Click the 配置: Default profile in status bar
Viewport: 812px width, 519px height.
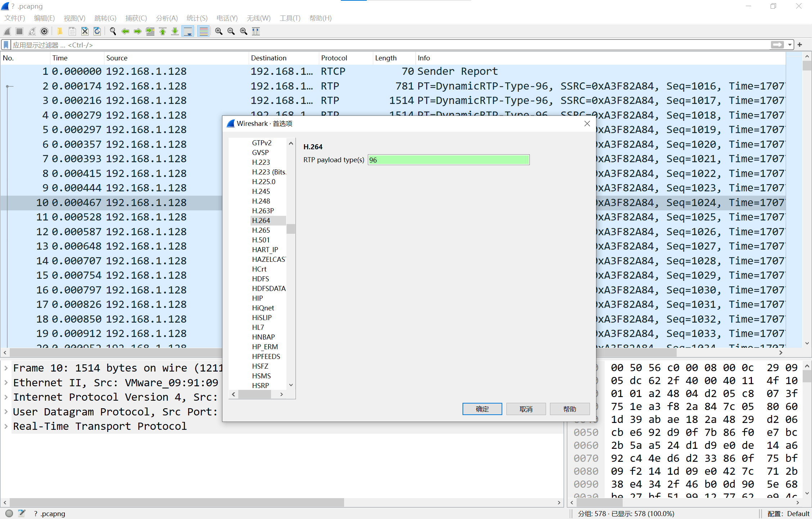pyautogui.click(x=788, y=514)
